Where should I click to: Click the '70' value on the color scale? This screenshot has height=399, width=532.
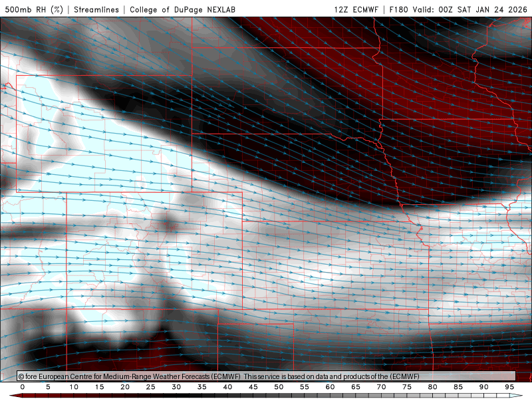[381, 387]
